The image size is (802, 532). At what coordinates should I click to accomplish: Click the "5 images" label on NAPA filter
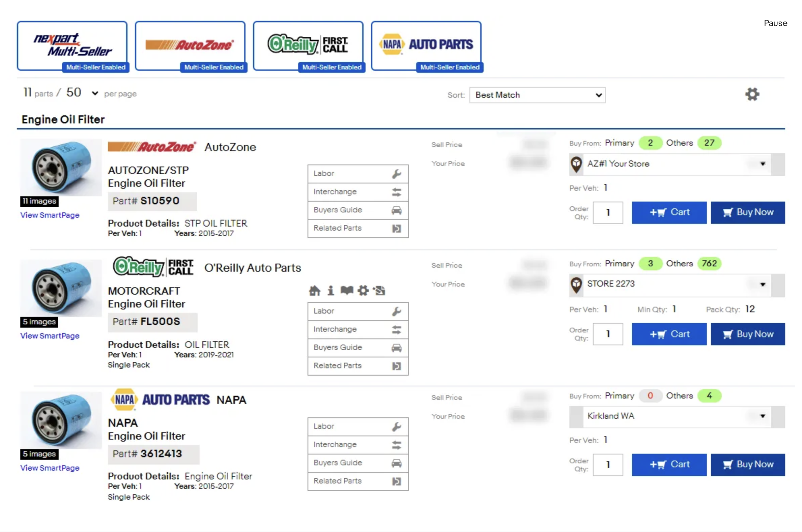tap(39, 454)
